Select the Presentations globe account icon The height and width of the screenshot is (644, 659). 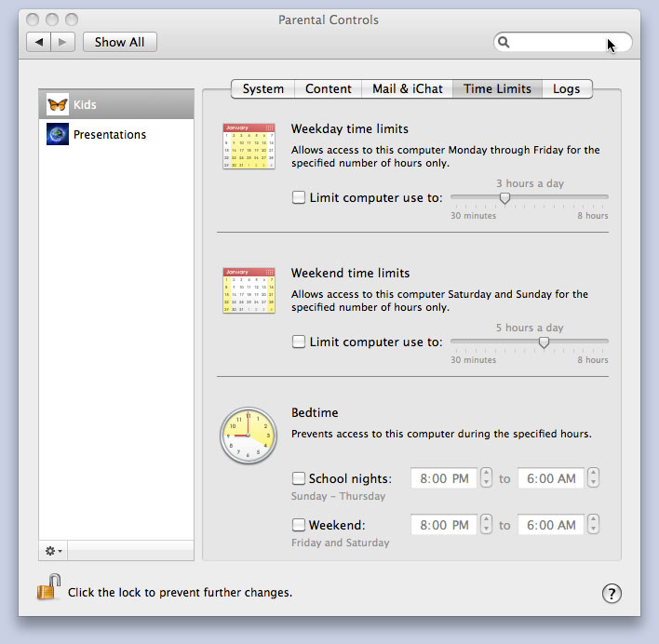click(x=58, y=135)
